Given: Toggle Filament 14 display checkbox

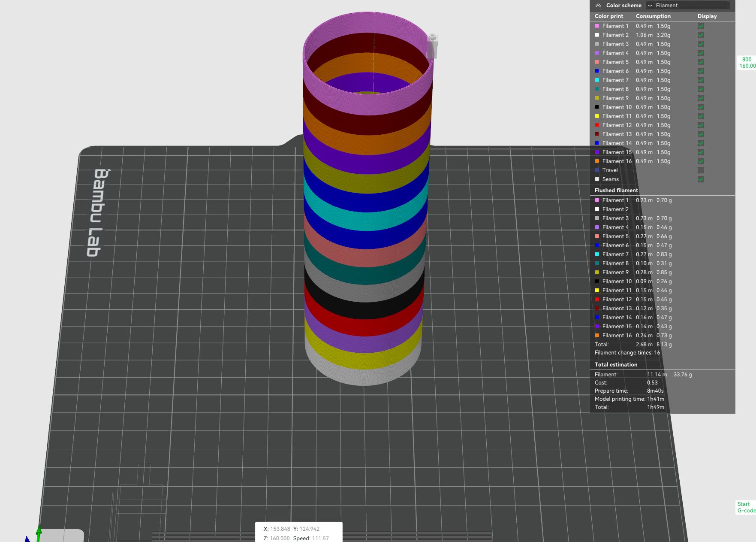Looking at the screenshot, I should (x=701, y=143).
